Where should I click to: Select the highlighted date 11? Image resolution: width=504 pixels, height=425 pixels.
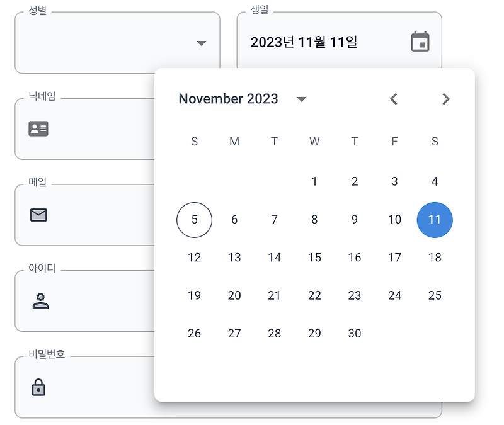[435, 220]
